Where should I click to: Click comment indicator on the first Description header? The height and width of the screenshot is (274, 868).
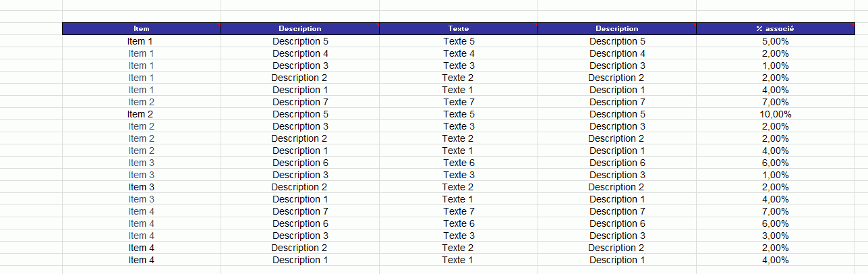pos(377,24)
